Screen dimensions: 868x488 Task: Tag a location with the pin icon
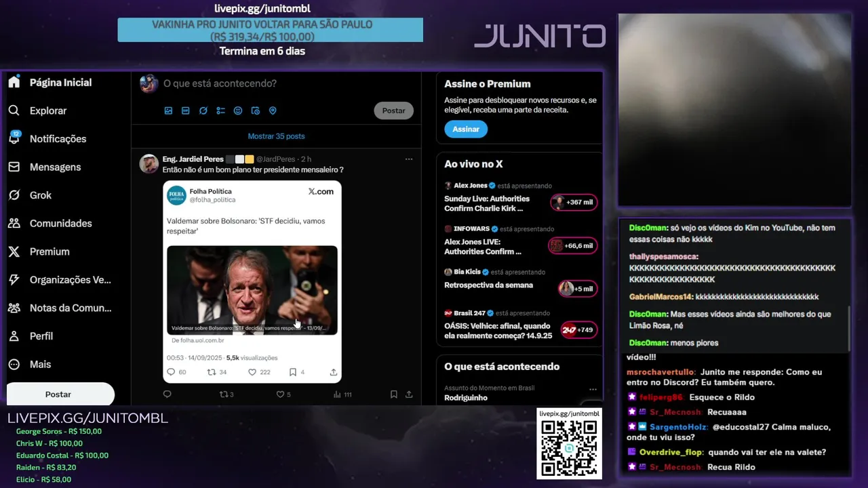273,110
